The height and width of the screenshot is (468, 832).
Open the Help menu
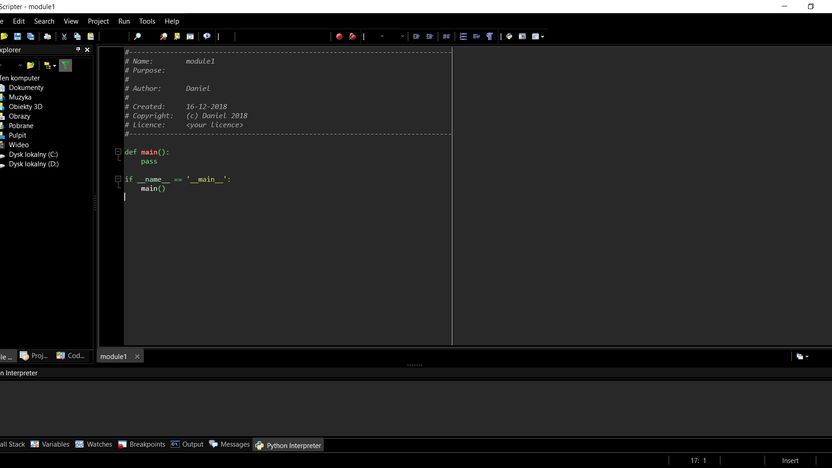tap(171, 21)
